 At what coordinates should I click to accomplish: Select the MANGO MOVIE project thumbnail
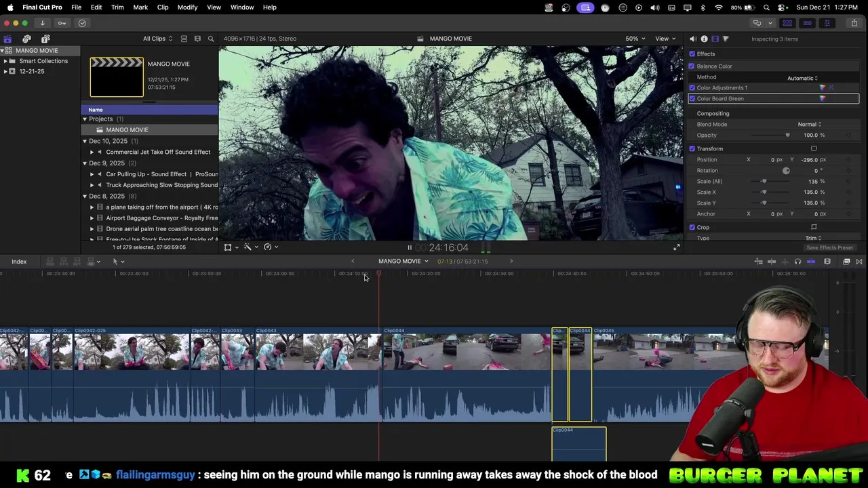tap(117, 77)
